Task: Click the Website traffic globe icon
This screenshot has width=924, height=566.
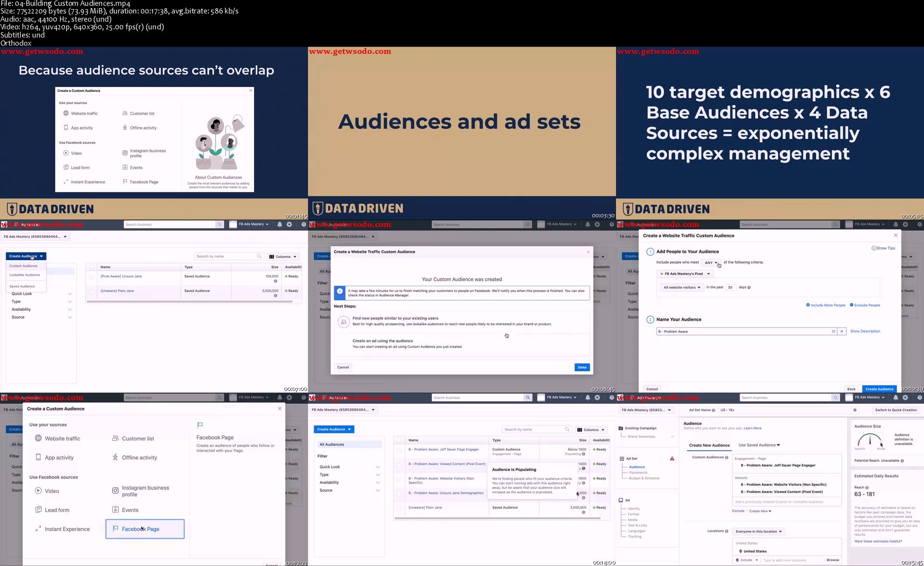Action: (x=38, y=438)
